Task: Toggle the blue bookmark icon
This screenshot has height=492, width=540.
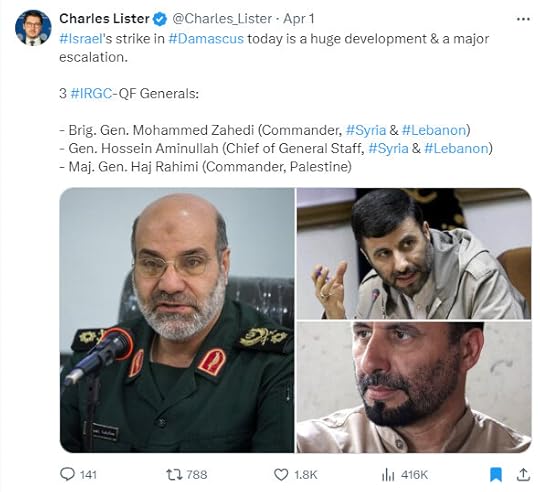Action: point(496,475)
